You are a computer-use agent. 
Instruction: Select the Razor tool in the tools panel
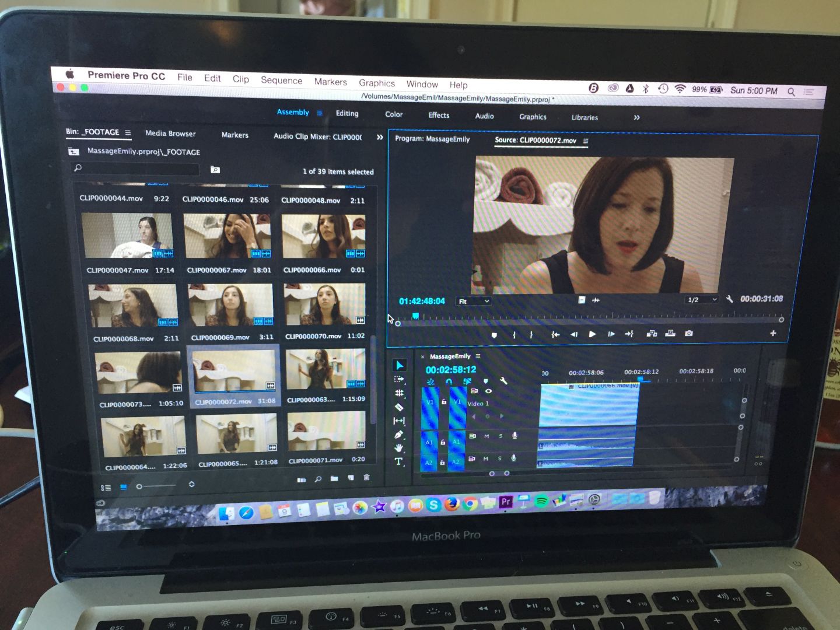pyautogui.click(x=399, y=407)
